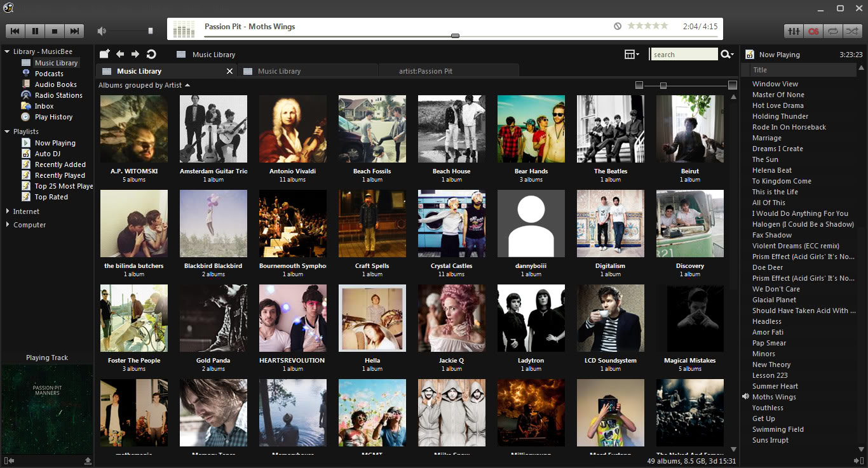Open the panel layout dropdown
Viewport: 868px width, 468px height.
pyautogui.click(x=632, y=55)
